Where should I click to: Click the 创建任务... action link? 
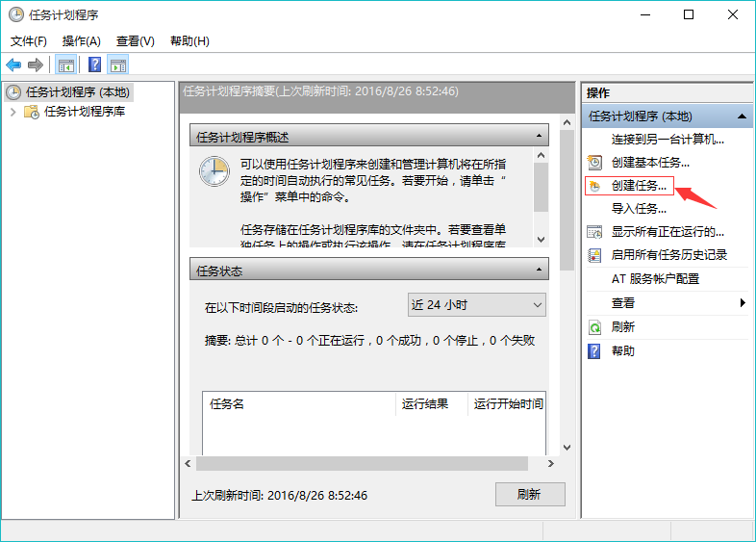point(639,186)
